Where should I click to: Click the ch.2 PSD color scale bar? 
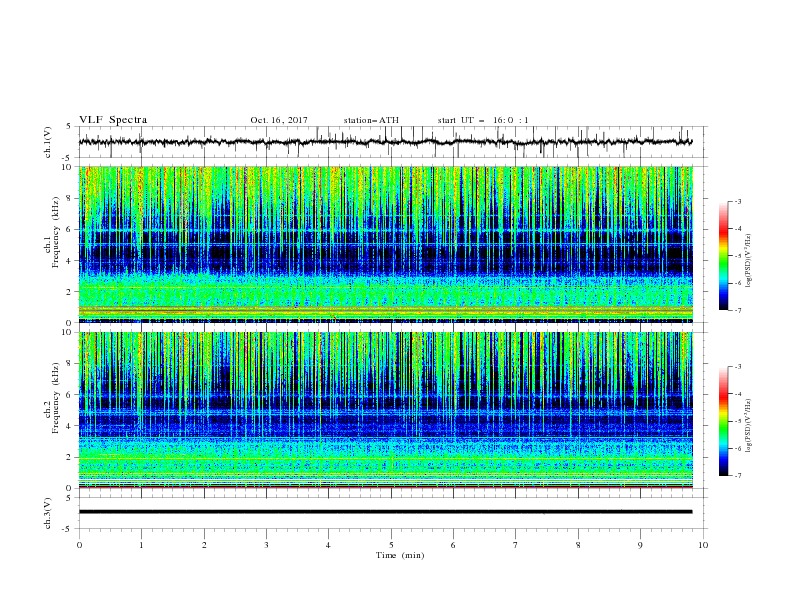(724, 421)
